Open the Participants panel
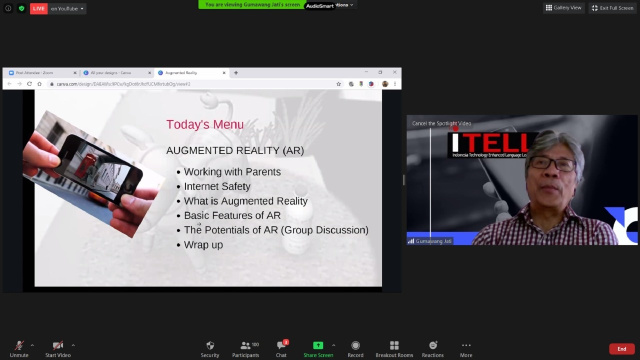 [246, 349]
